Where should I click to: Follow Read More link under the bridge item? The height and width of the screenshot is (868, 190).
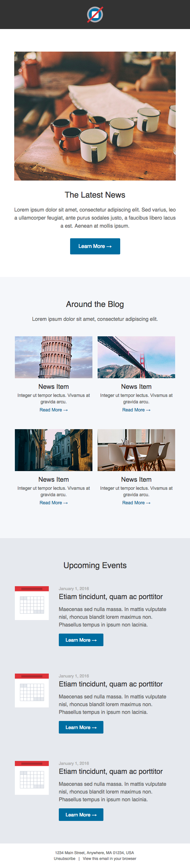coord(136,410)
